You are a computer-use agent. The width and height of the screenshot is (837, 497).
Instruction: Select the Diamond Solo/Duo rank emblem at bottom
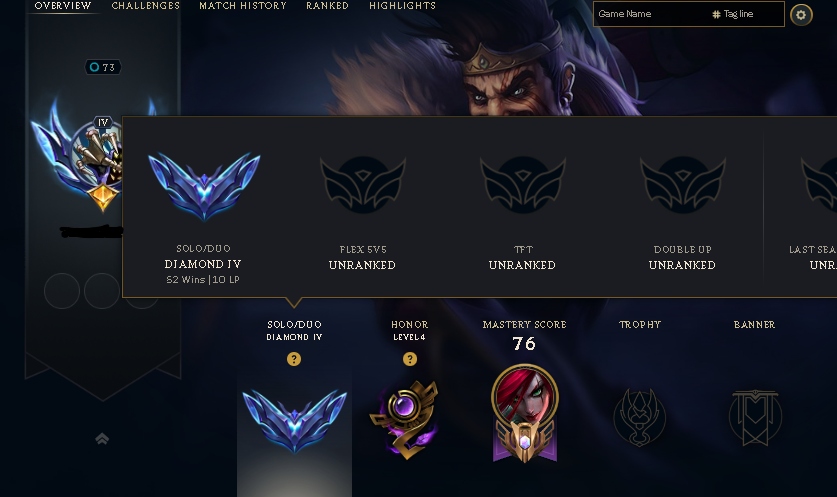(x=294, y=421)
